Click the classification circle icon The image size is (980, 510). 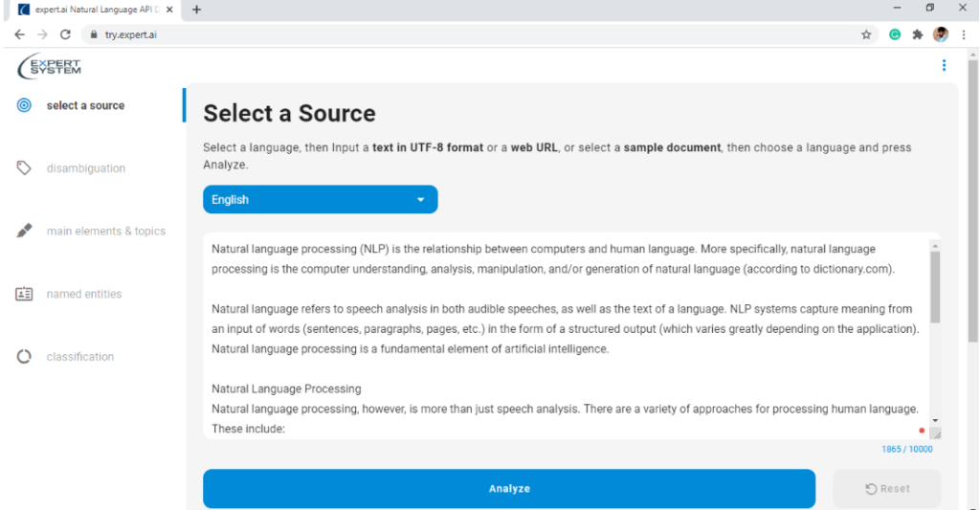click(24, 356)
